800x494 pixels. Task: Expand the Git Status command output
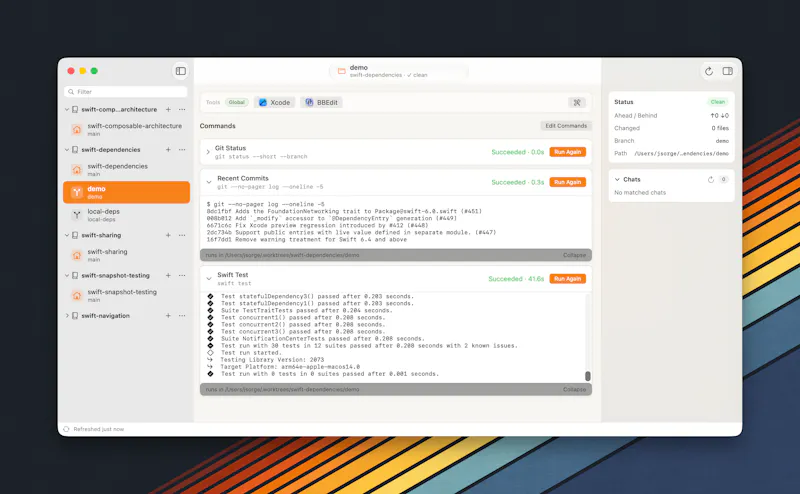pos(208,152)
